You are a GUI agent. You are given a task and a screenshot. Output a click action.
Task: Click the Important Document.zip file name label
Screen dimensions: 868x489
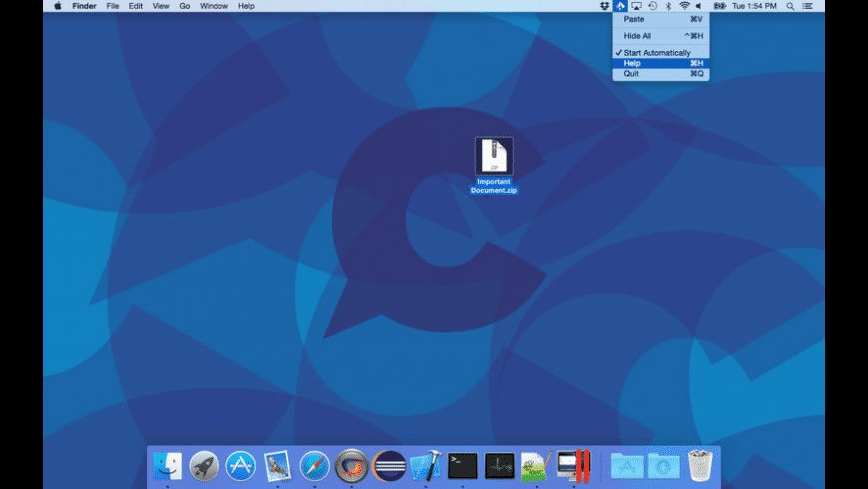coord(494,186)
